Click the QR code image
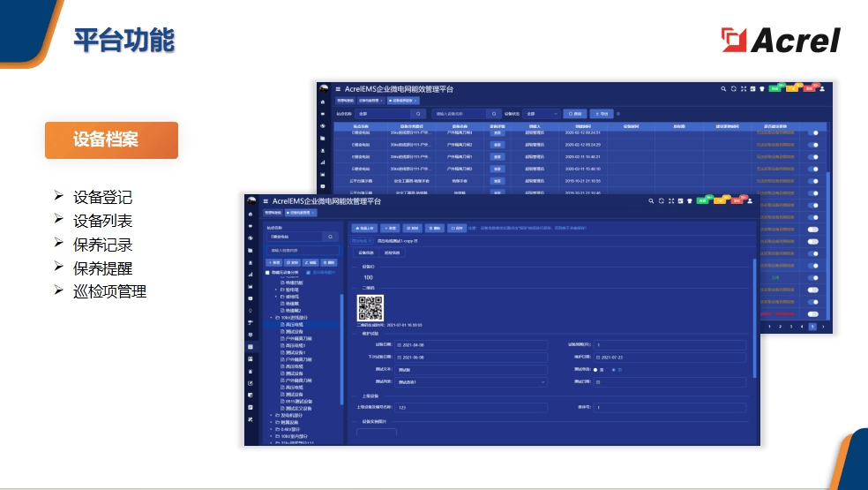The width and height of the screenshot is (868, 490). point(370,308)
